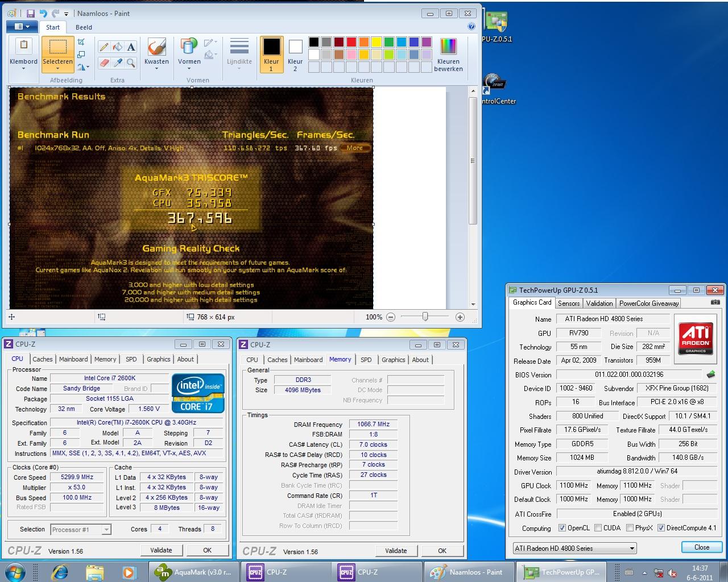
Task: Open PowerColor Giveaway tab in GPU-Z
Action: [649, 304]
